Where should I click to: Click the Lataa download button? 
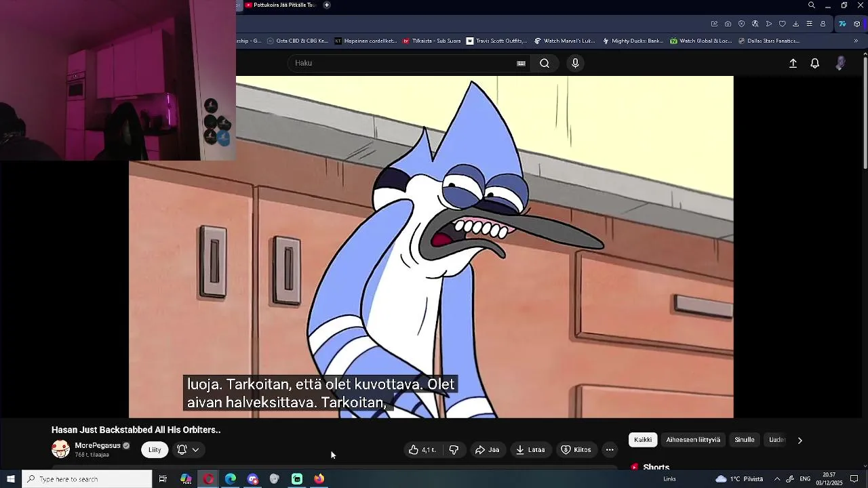click(530, 449)
